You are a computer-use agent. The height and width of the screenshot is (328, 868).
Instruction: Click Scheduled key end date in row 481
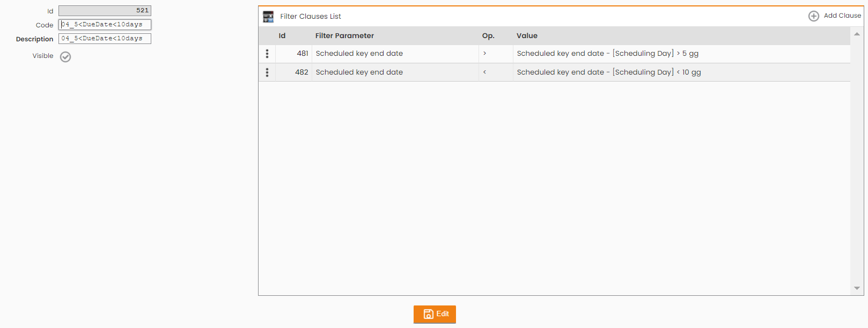coord(359,54)
